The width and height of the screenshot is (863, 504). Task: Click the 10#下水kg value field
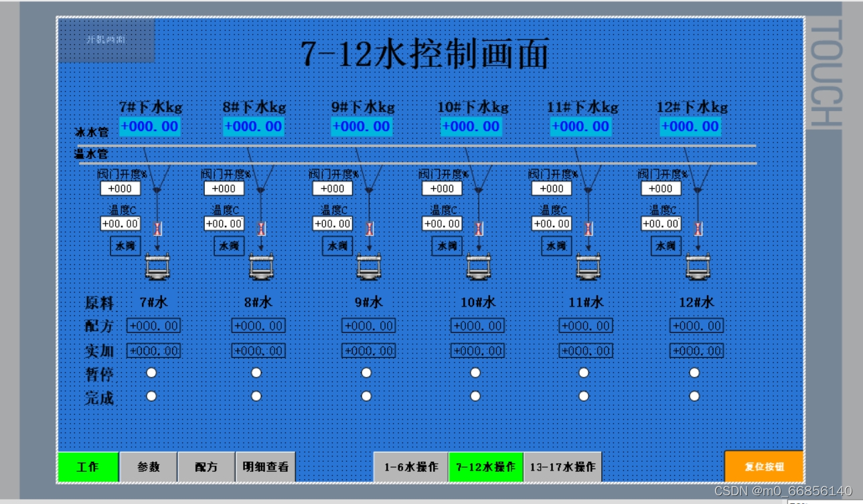[x=471, y=127]
